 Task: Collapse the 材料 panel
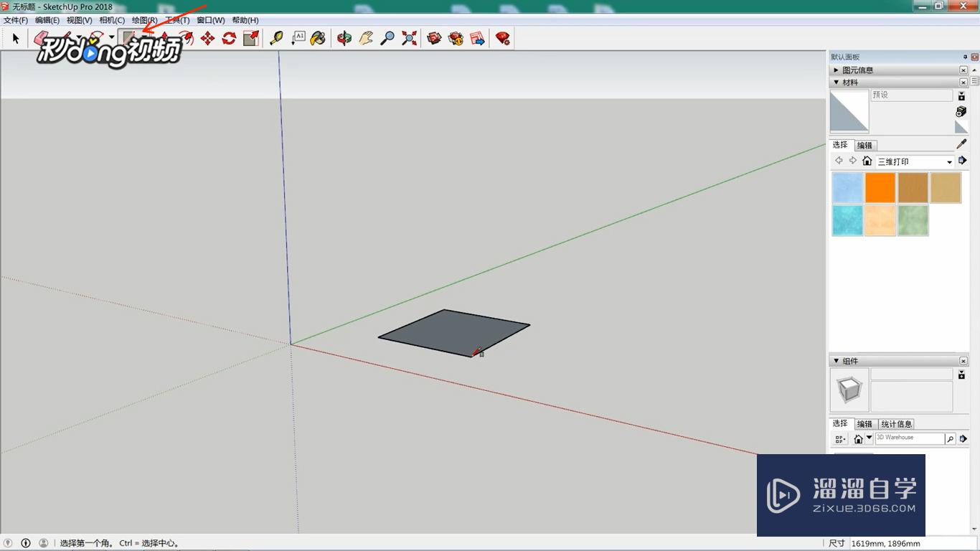(x=836, y=83)
